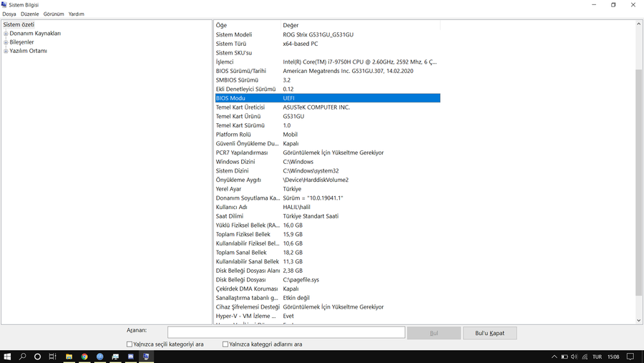Select the Saat Dilimi row
This screenshot has width=644, height=363.
[x=327, y=216]
